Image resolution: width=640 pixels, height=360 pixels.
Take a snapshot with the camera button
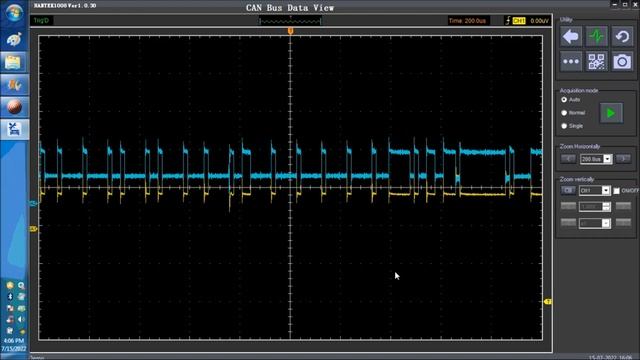point(622,62)
